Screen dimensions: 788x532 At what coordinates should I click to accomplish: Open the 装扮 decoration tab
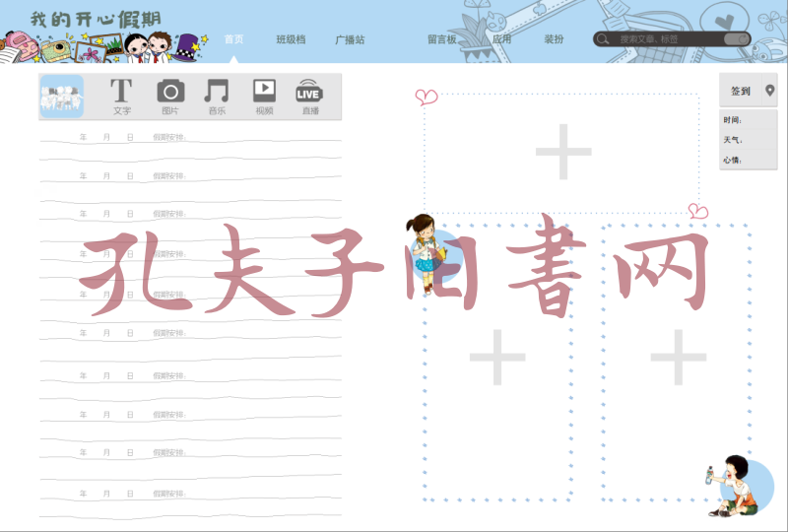click(554, 39)
